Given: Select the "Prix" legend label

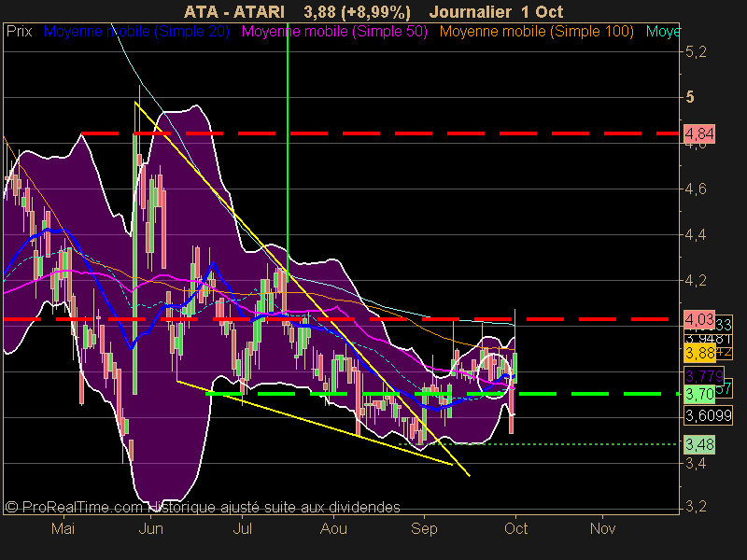Looking at the screenshot, I should click(20, 32).
